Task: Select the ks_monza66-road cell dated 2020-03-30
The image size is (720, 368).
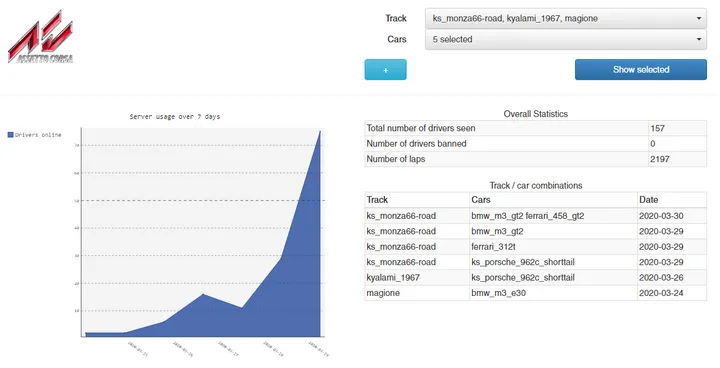Action: pos(417,216)
